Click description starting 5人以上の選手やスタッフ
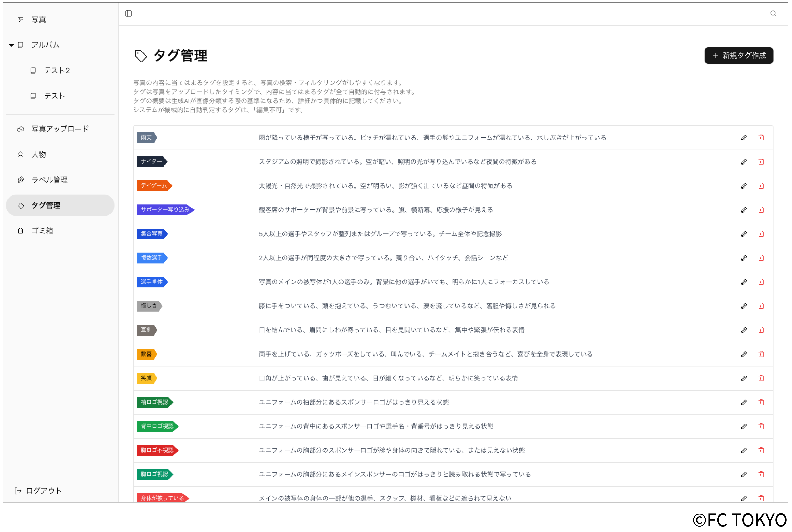This screenshot has width=792, height=532. click(380, 234)
